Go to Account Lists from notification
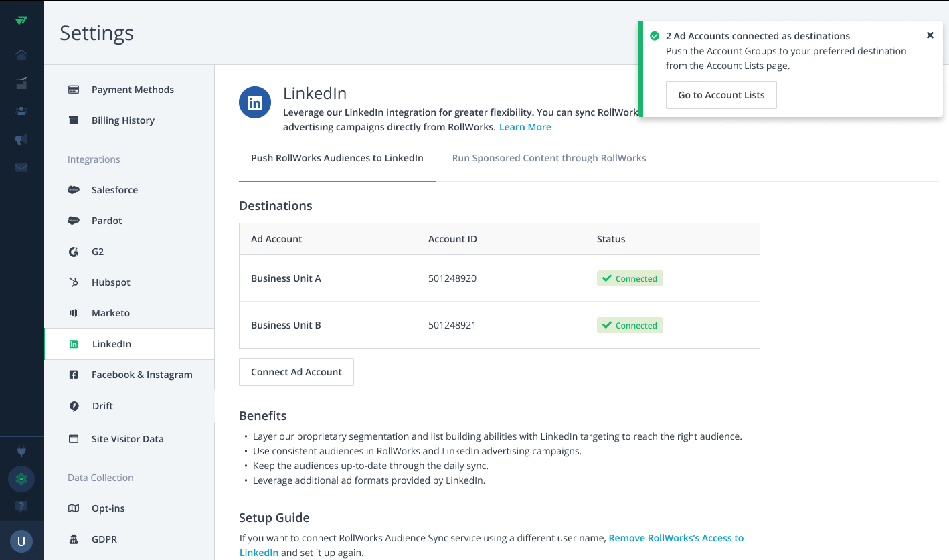The width and height of the screenshot is (949, 560). point(721,95)
